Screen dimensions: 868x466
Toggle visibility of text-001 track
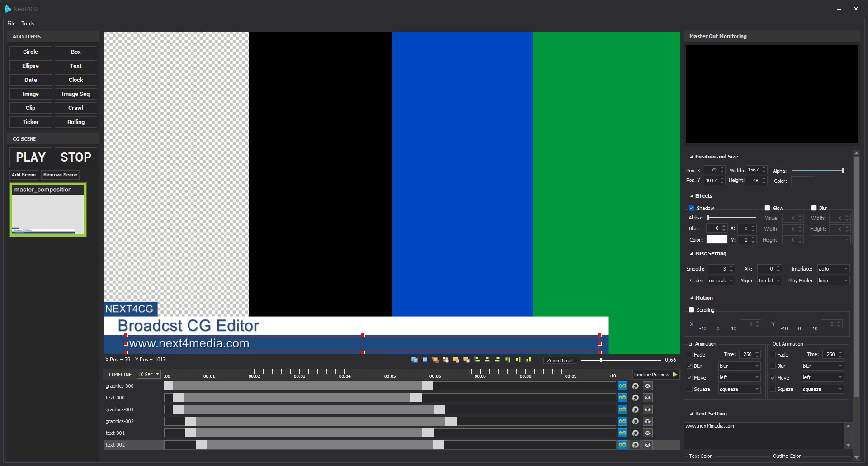[648, 433]
